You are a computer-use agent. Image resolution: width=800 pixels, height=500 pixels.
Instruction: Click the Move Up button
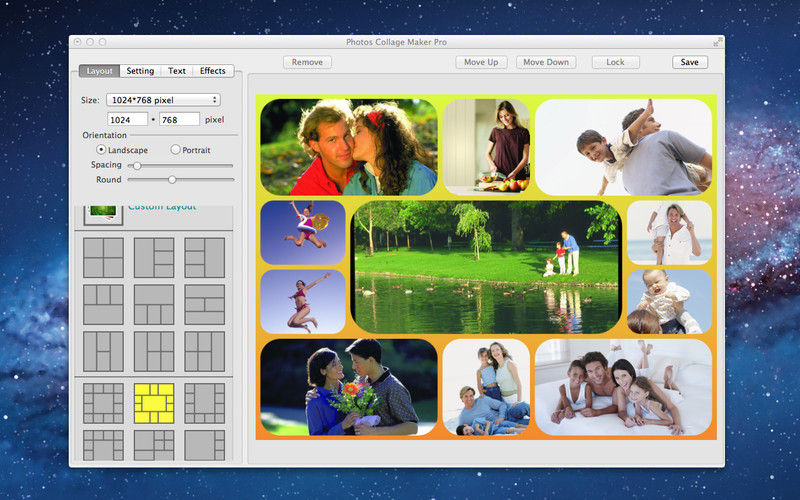point(481,62)
